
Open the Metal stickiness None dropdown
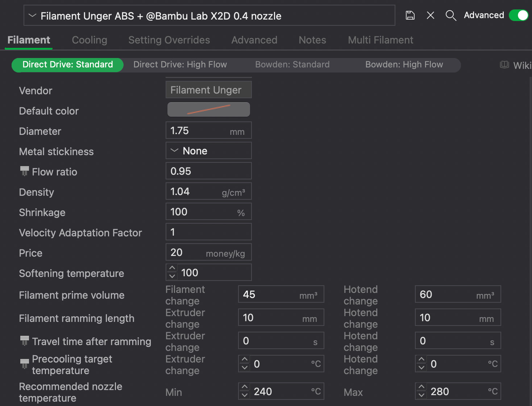tap(209, 150)
